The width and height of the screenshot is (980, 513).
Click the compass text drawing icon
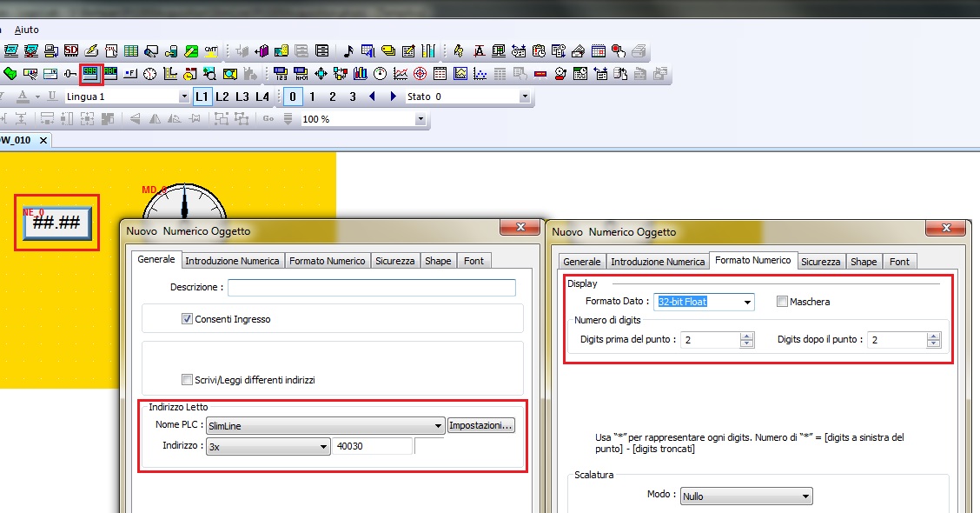point(479,51)
